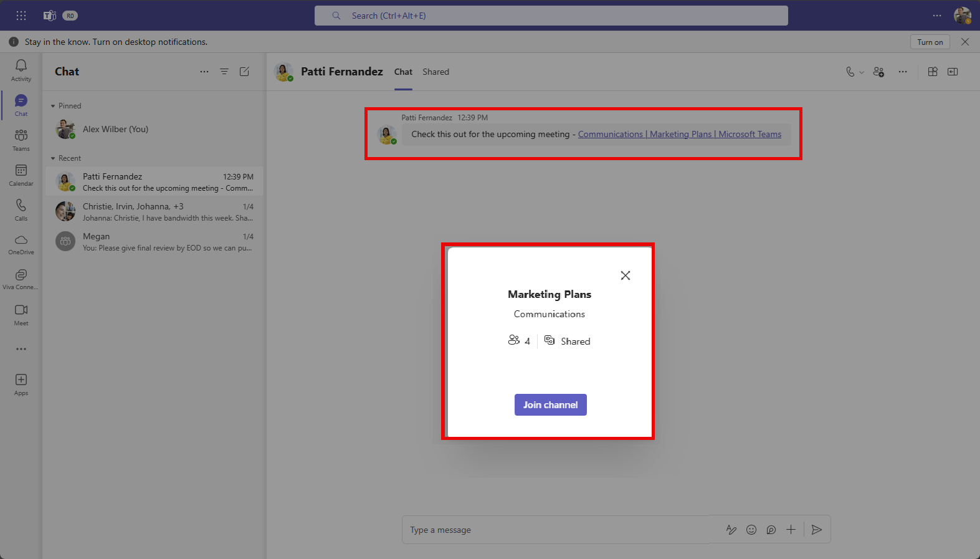Click the emoji picker in message box
The height and width of the screenshot is (559, 980).
(751, 530)
